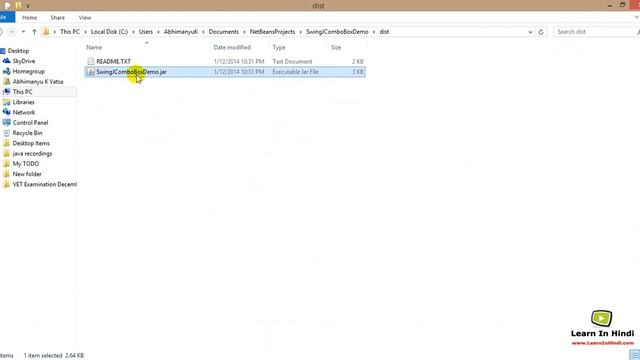640x360 pixels.
Task: Open quick access toolbar customize arrow
Action: [28, 6]
